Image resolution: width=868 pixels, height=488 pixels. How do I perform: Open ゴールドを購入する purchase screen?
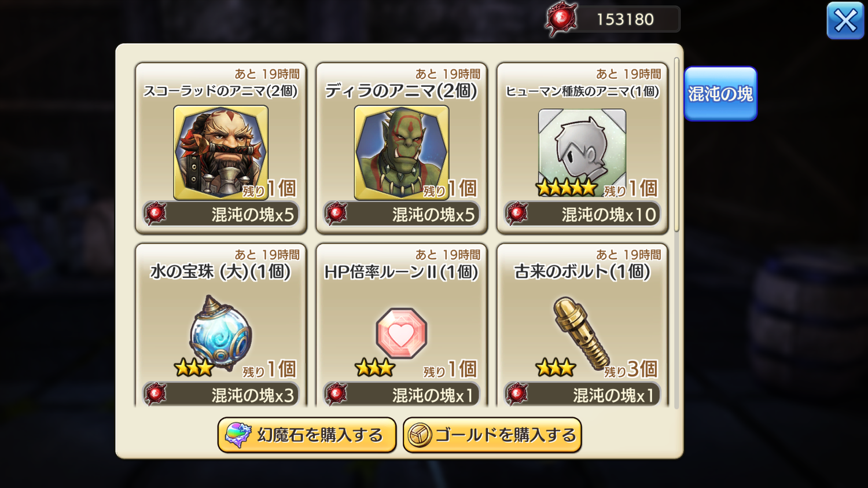tap(492, 435)
